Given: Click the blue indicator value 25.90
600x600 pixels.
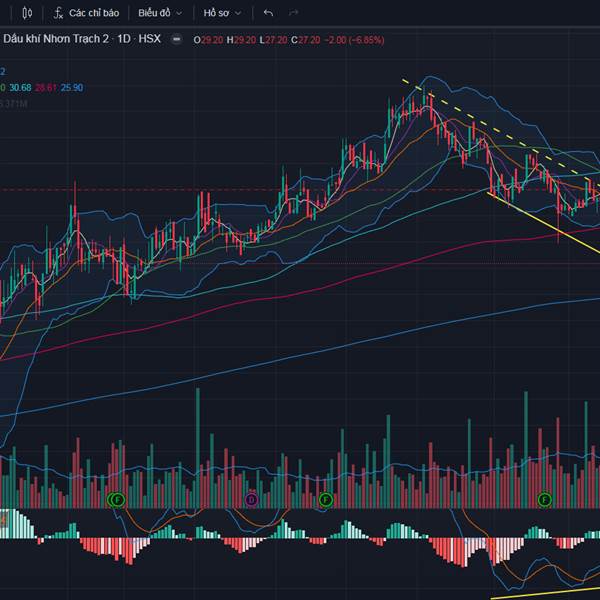Looking at the screenshot, I should [x=72, y=88].
